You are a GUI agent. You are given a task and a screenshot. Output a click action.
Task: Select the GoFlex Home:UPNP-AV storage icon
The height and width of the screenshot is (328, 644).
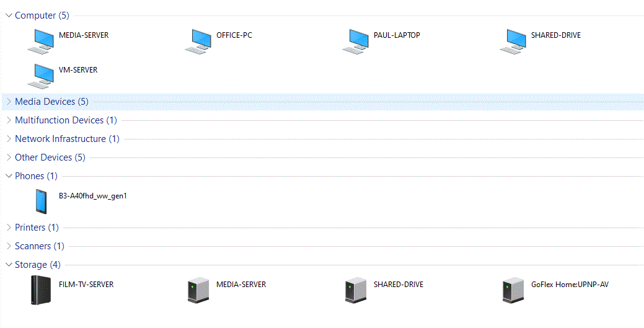[x=513, y=290]
